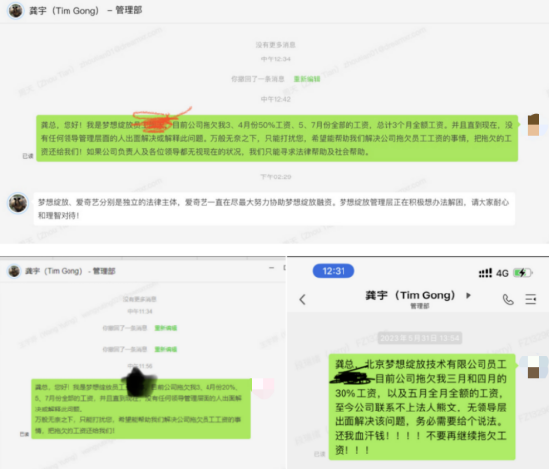
Task: Minimize the bottom-left chat window
Action: [x=271, y=268]
